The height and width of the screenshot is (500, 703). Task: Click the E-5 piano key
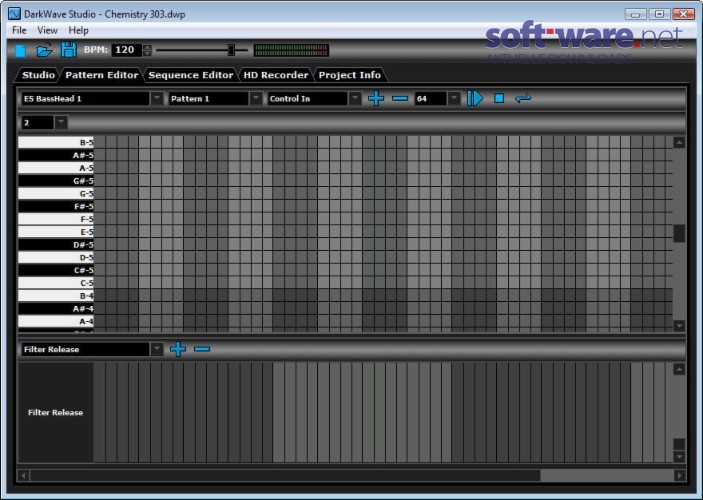pyautogui.click(x=56, y=232)
